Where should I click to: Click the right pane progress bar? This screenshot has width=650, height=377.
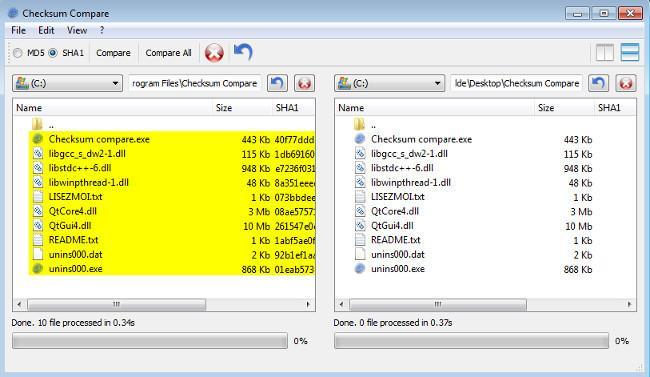[472, 341]
